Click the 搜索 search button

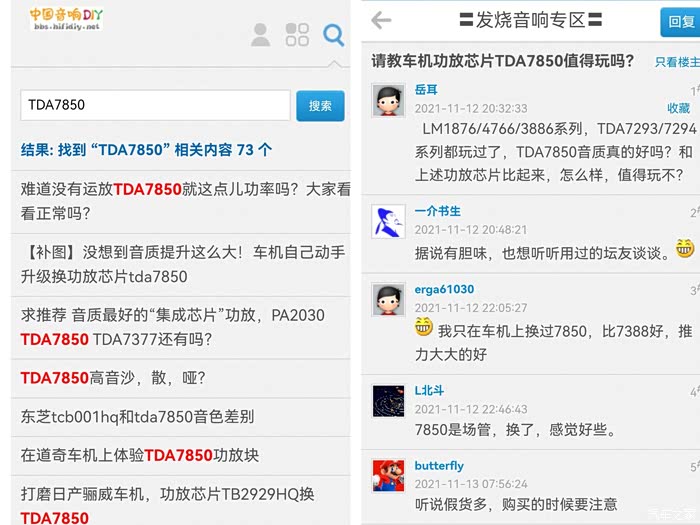click(x=320, y=106)
